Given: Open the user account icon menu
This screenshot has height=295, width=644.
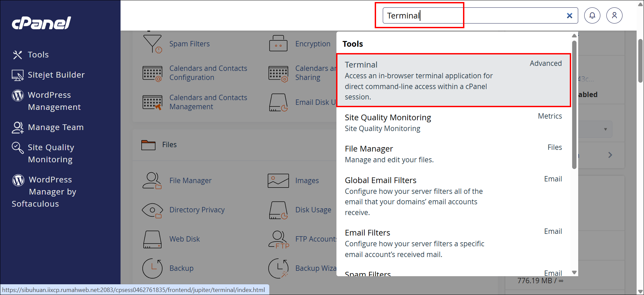Looking at the screenshot, I should (614, 15).
